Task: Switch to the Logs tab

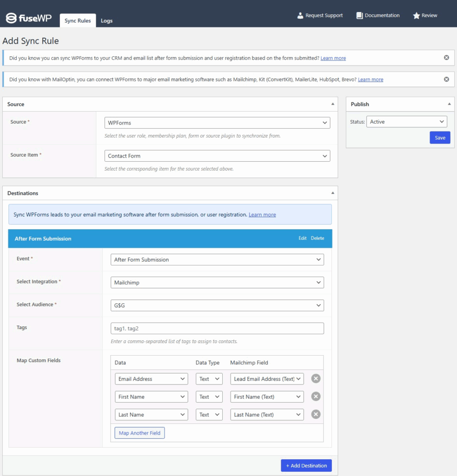Action: (x=106, y=21)
